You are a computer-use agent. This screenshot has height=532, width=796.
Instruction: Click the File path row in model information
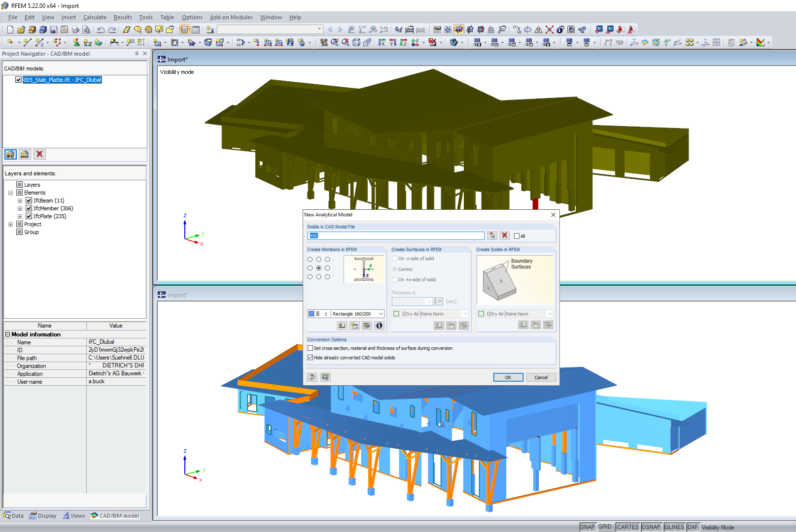pyautogui.click(x=75, y=358)
